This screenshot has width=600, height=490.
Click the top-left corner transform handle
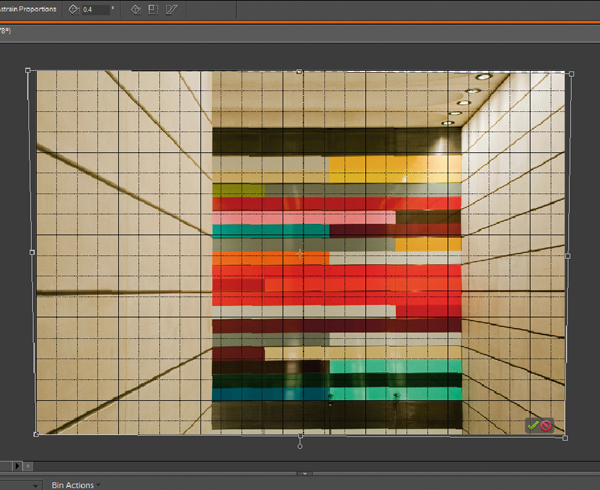click(x=28, y=70)
